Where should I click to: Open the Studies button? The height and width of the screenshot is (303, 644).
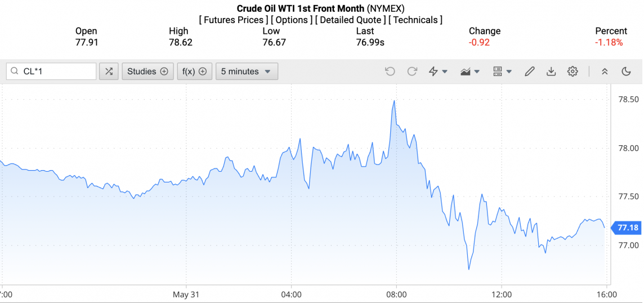tap(147, 72)
